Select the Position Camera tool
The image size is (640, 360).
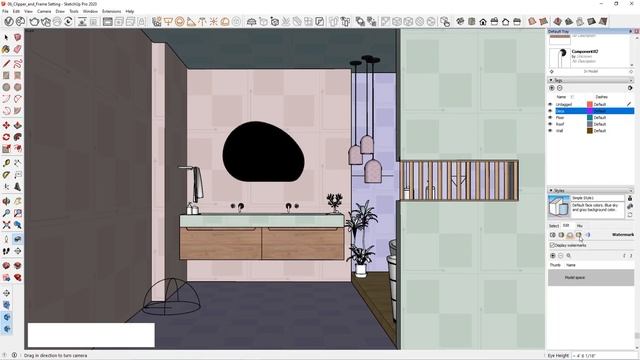(6, 239)
